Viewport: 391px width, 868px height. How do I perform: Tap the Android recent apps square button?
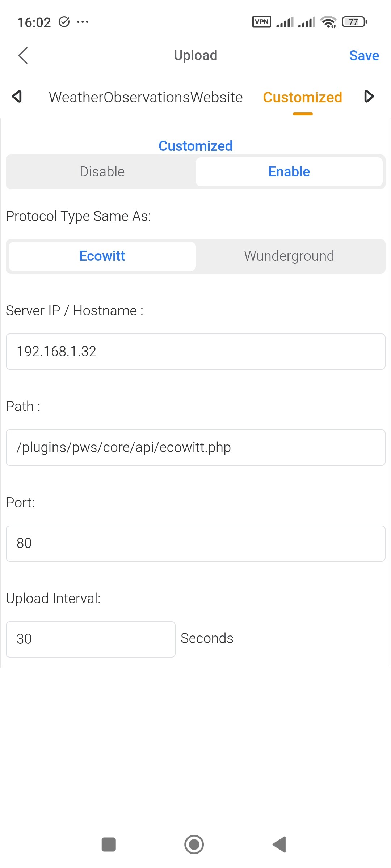coord(109,844)
